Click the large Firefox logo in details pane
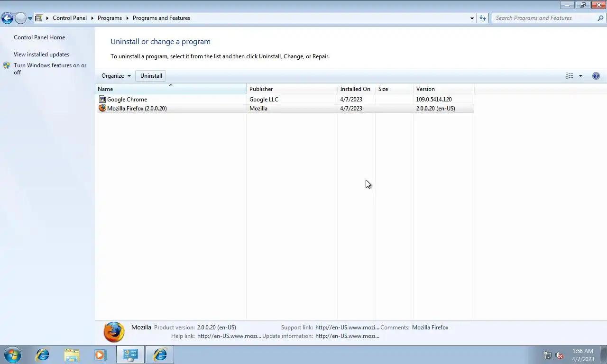The image size is (607, 364). coord(114,332)
